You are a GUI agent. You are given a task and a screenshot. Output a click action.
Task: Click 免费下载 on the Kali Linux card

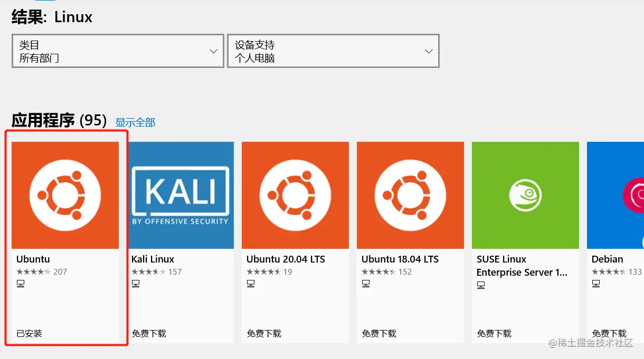pyautogui.click(x=149, y=334)
